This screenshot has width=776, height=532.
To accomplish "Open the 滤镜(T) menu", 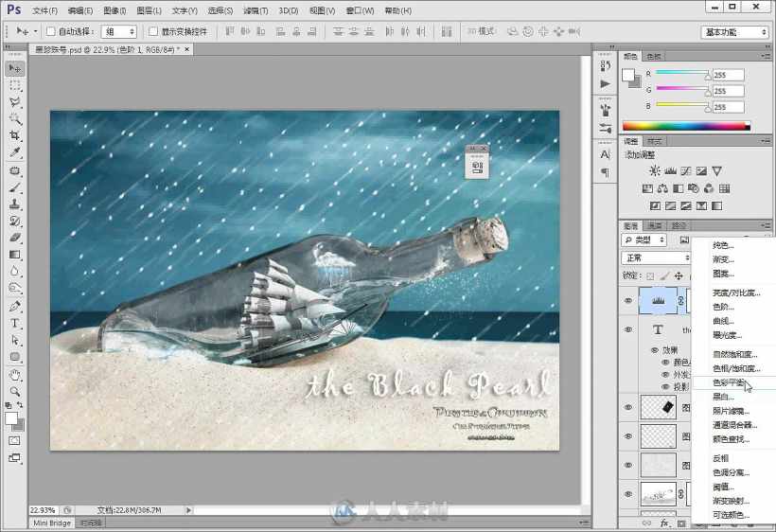I will [x=256, y=10].
